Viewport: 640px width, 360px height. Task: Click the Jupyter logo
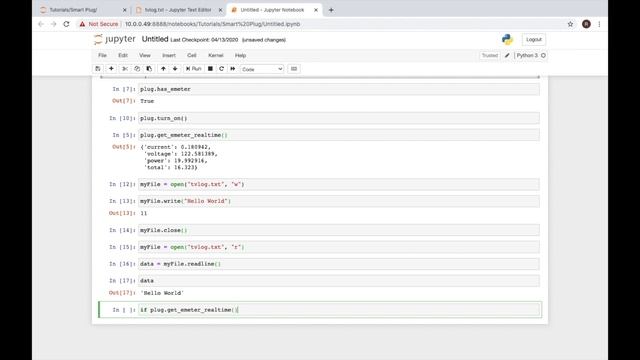(x=115, y=39)
